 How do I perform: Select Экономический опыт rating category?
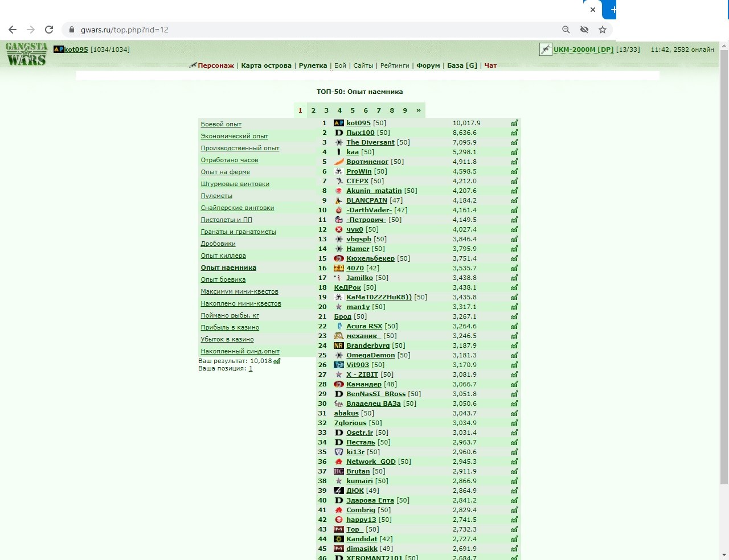234,136
